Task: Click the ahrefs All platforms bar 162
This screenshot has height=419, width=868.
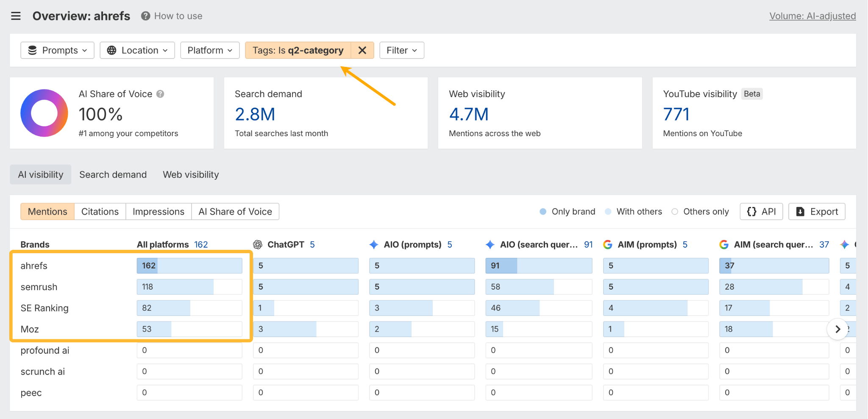Action: pos(189,265)
